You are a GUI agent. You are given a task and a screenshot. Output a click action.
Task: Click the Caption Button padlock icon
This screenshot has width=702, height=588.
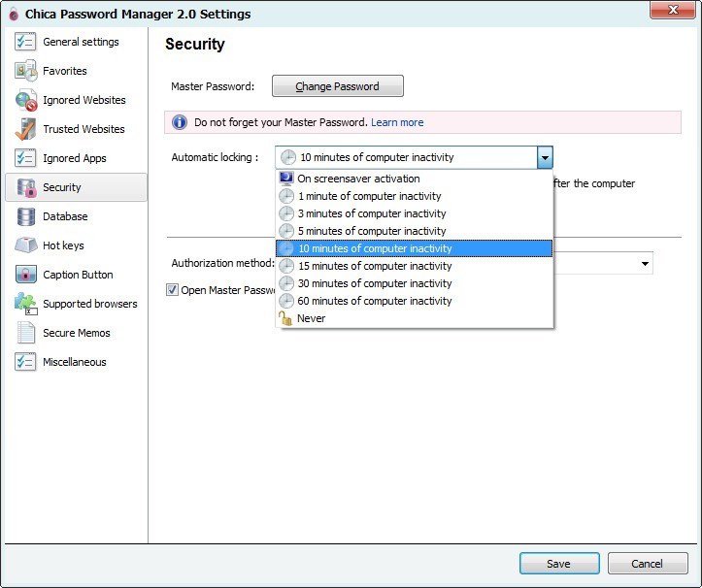tap(25, 275)
